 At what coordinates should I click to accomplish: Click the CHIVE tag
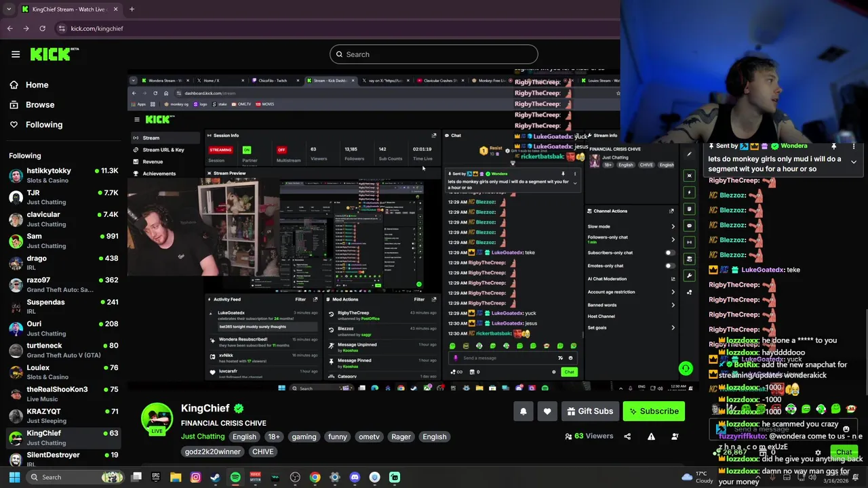pyautogui.click(x=262, y=451)
